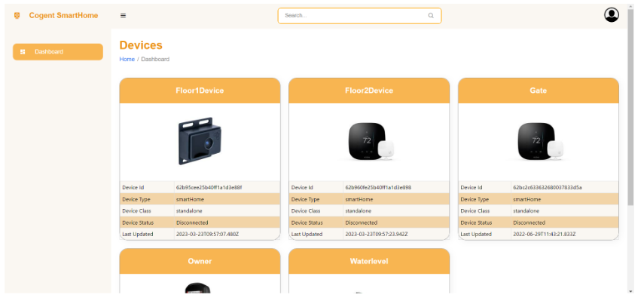The height and width of the screenshot is (307, 644).
Task: Open the Floor1Device card header
Action: [200, 91]
